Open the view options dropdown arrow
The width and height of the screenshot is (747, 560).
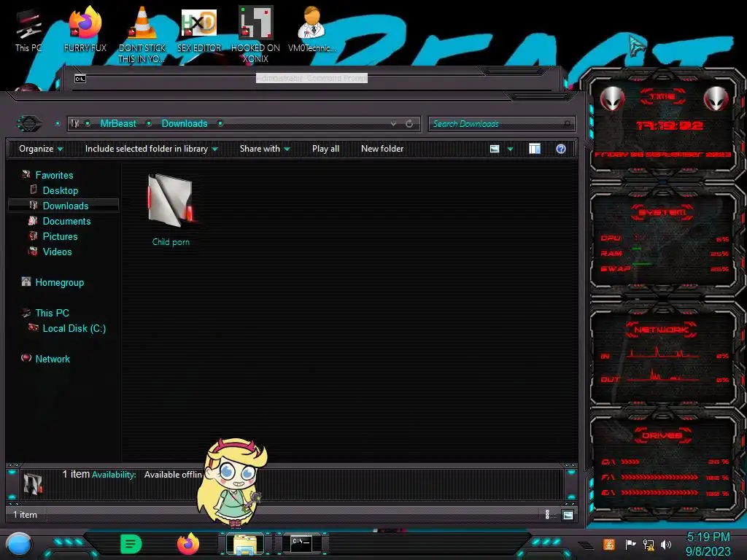click(510, 149)
